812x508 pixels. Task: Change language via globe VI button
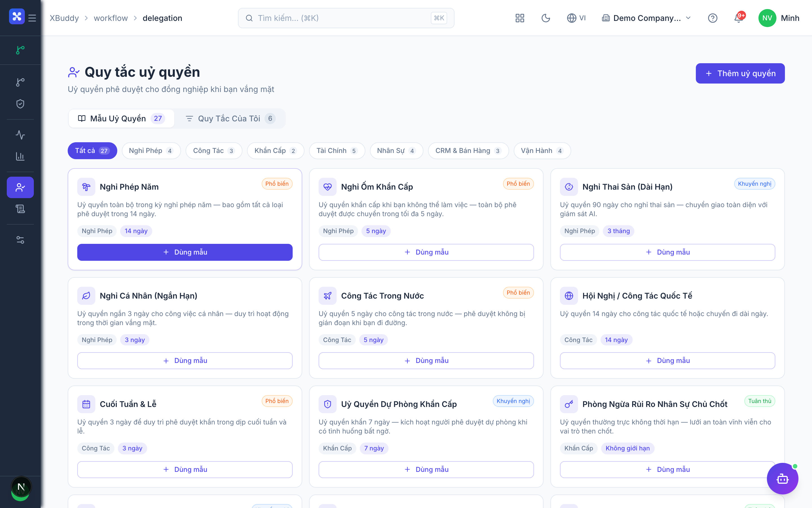[x=576, y=18]
